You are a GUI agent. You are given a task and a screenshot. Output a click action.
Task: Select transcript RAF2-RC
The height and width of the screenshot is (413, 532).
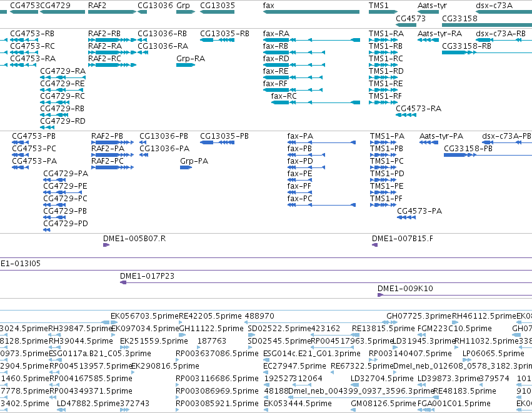point(112,65)
